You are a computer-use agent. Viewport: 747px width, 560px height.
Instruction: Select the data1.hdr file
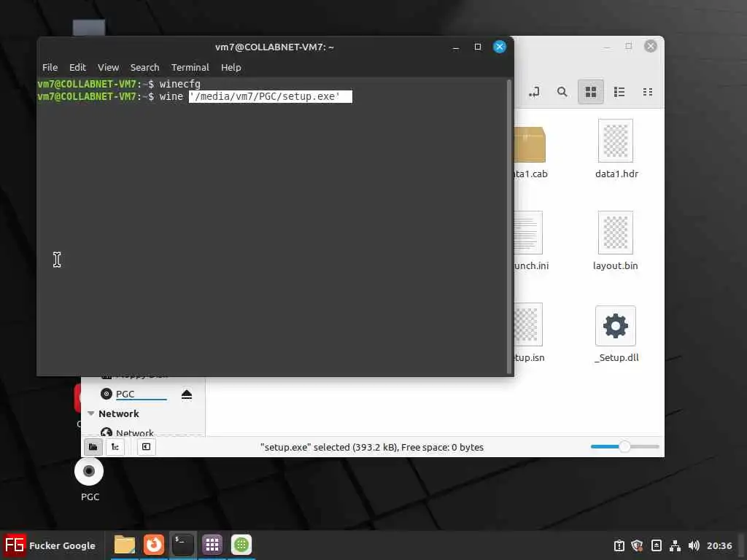tap(616, 149)
